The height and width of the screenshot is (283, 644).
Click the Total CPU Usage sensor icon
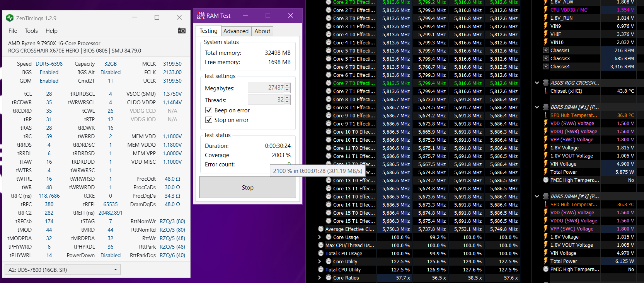tap(321, 253)
